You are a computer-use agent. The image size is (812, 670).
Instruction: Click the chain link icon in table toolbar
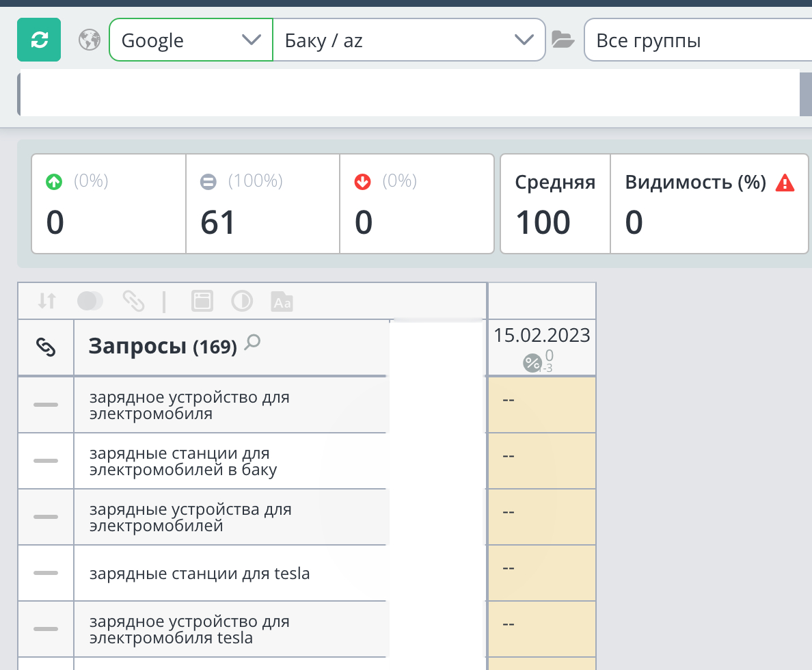tap(133, 301)
